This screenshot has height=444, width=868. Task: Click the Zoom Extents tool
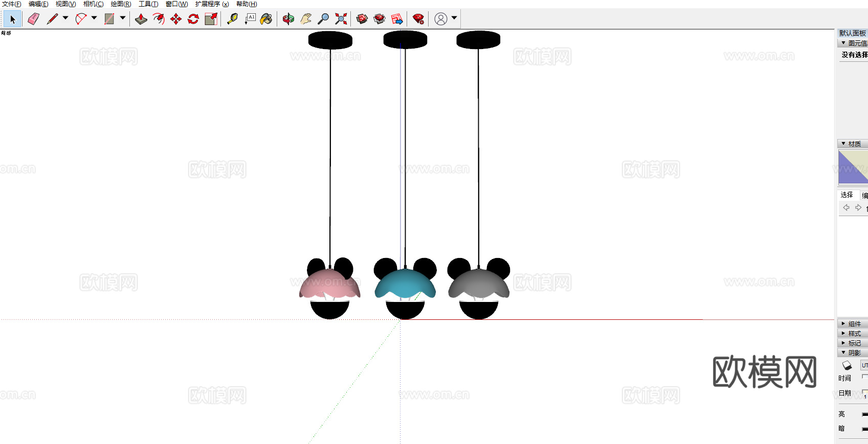341,19
